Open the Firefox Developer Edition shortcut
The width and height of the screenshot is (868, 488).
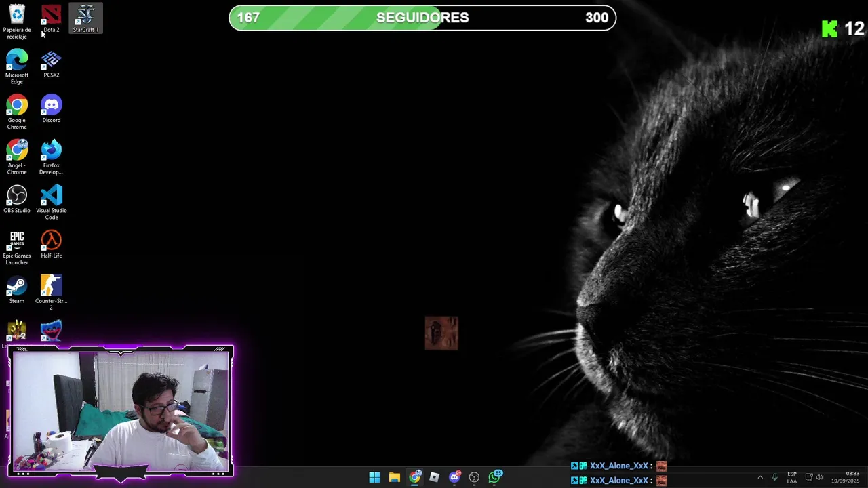(52, 157)
